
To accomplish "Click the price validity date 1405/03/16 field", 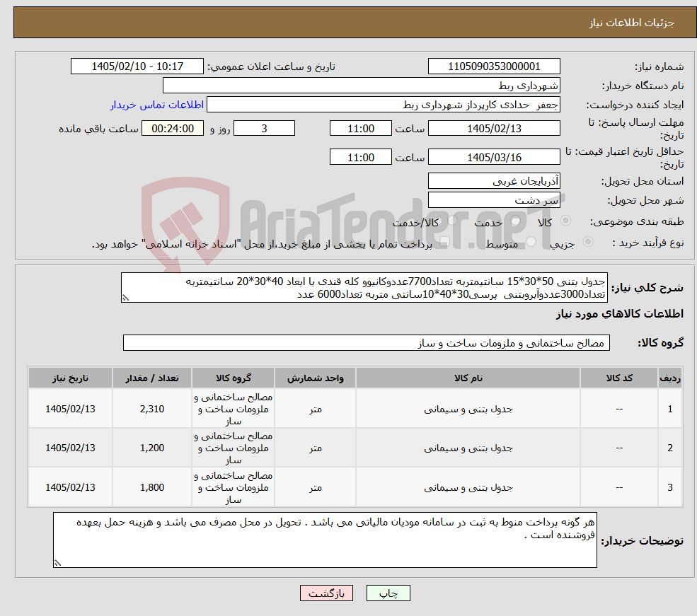I will 494,157.
